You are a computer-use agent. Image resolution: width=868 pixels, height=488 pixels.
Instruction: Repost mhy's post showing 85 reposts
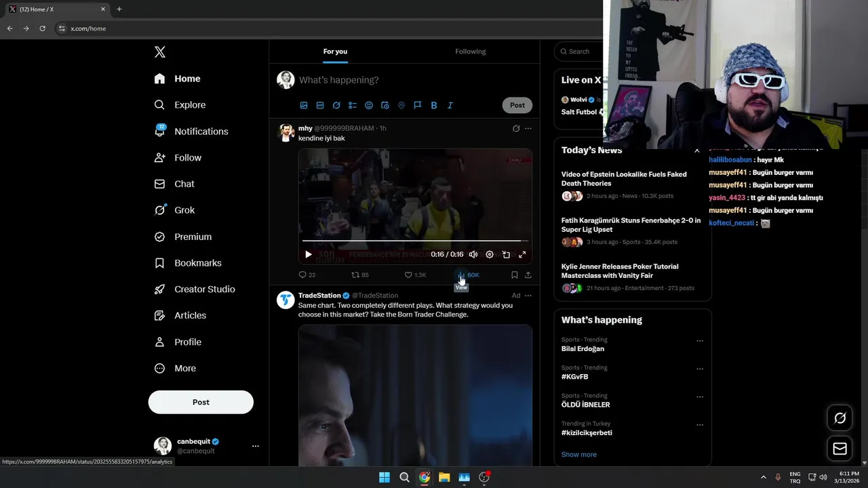tap(360, 274)
